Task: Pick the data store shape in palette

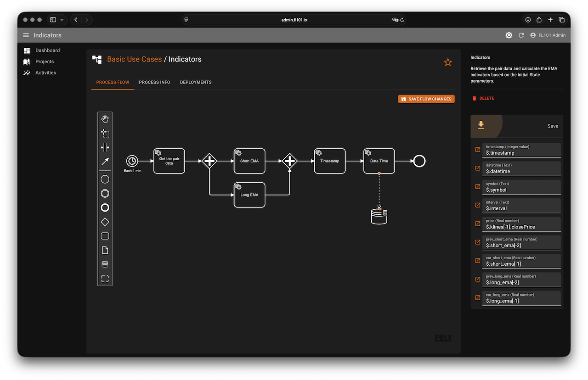Action: click(105, 264)
